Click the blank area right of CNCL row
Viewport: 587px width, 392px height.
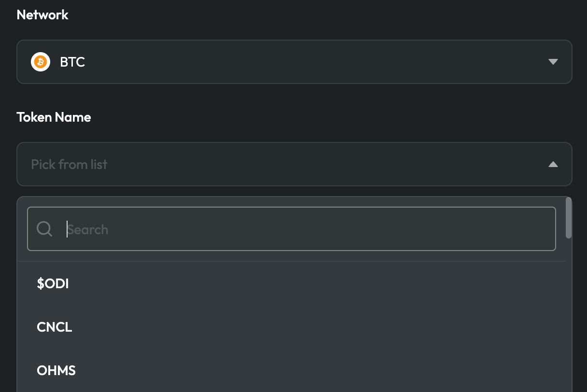[314, 327]
